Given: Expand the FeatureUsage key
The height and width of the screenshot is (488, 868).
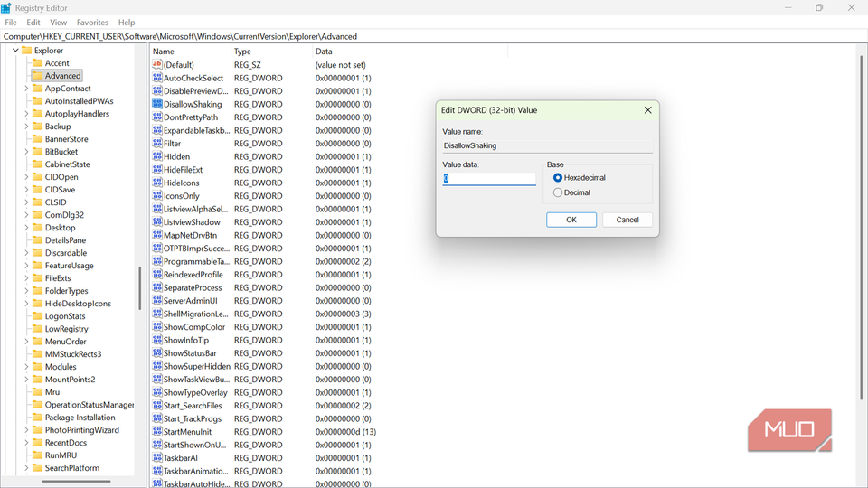Looking at the screenshot, I should (26, 266).
